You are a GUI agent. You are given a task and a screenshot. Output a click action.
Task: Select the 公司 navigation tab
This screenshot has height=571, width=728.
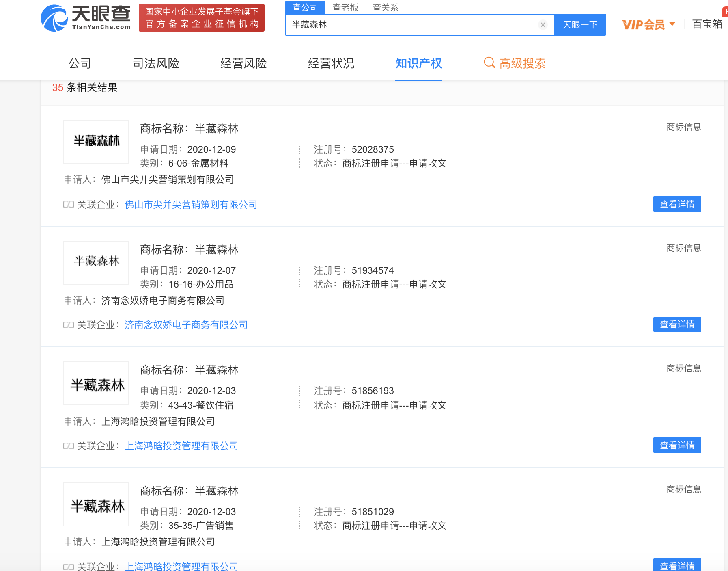79,63
